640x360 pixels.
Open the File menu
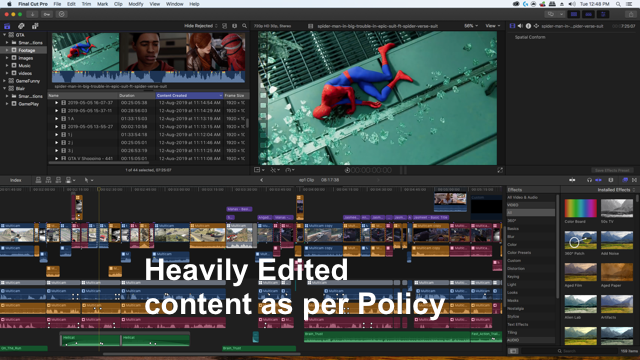coord(57,4)
